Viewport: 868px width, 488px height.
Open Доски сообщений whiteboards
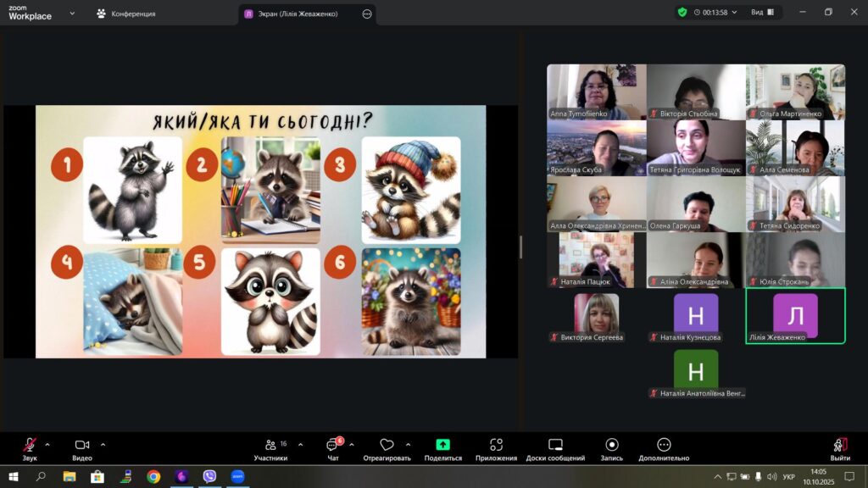pyautogui.click(x=555, y=446)
